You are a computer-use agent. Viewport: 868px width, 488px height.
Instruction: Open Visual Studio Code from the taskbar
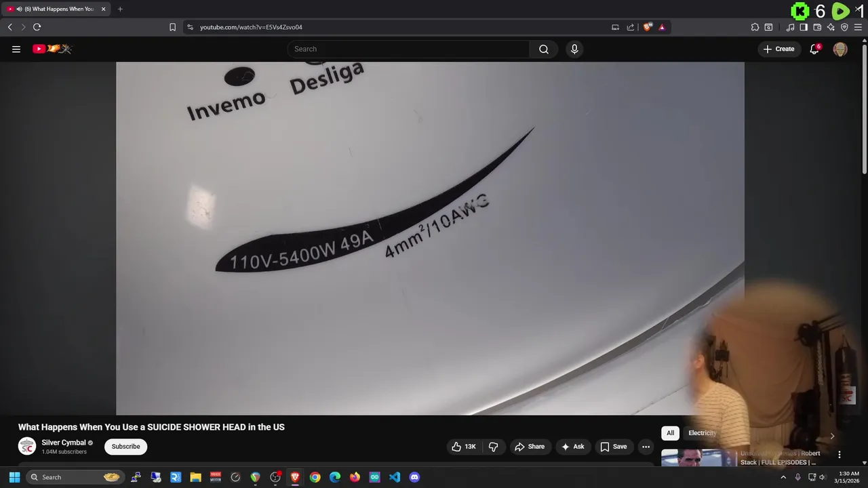(x=395, y=477)
